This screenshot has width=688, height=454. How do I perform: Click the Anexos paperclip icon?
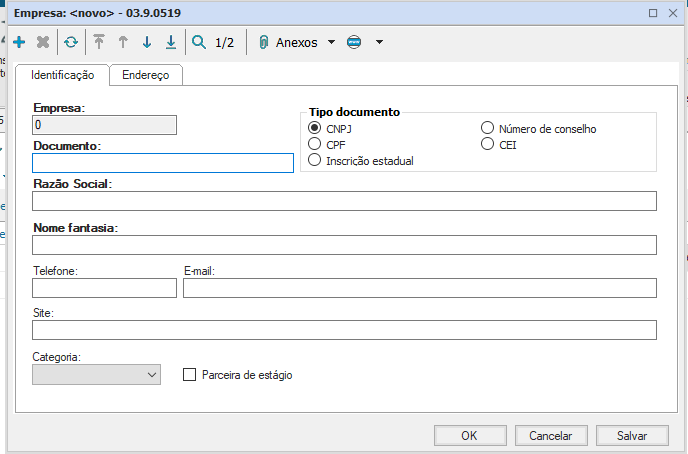click(264, 43)
